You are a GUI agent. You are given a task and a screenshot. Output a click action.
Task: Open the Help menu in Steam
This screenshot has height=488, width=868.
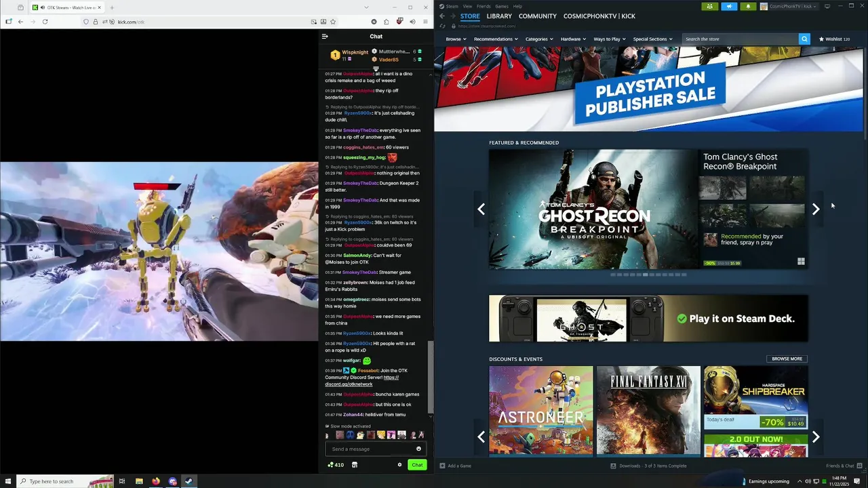517,6
